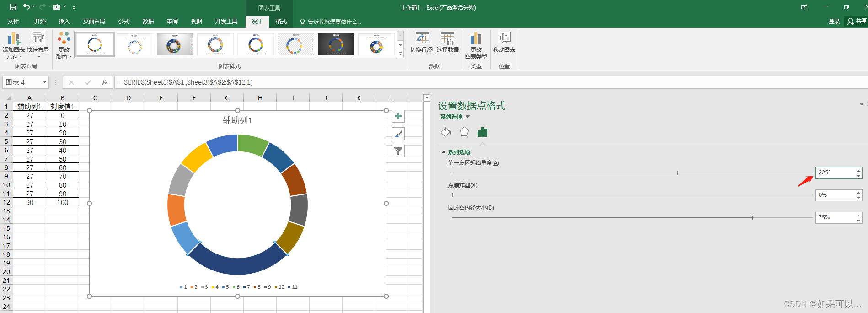Open task pane options dropdown arrow
The height and width of the screenshot is (313, 868).
click(862, 104)
